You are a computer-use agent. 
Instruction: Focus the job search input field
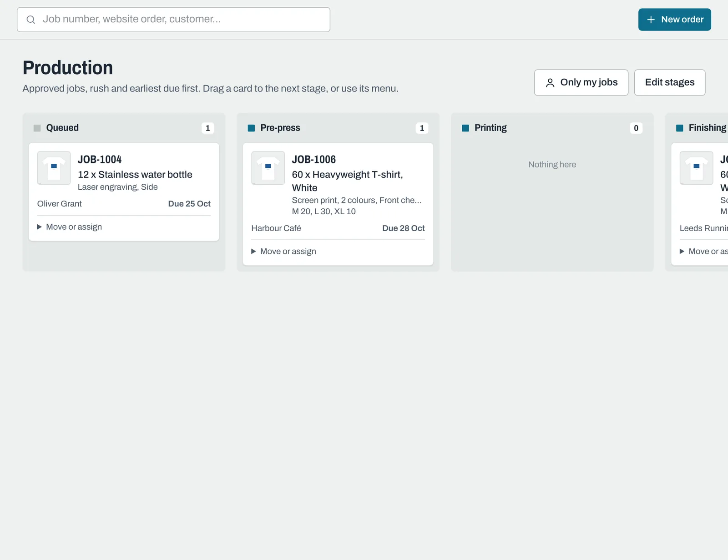click(x=173, y=20)
